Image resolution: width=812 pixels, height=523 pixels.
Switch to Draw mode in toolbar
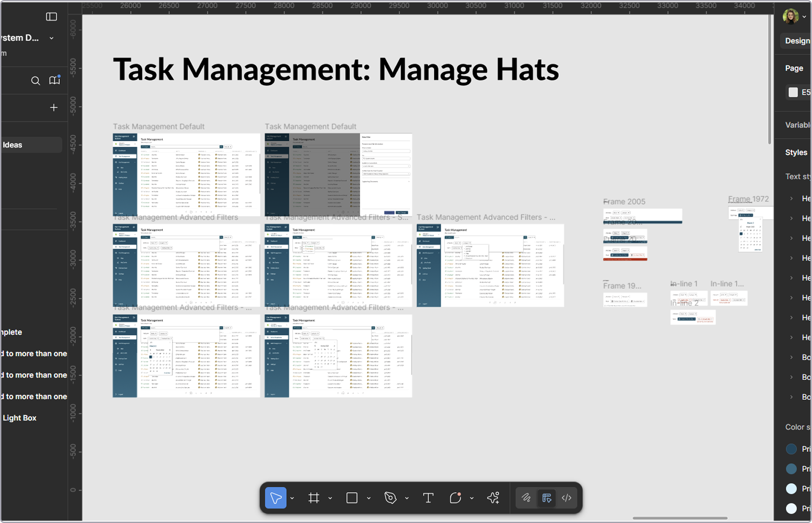(x=526, y=498)
